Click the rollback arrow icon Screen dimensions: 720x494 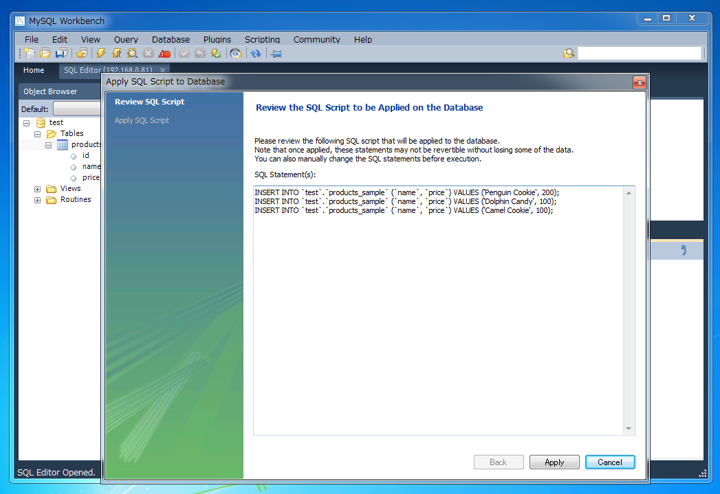pos(200,53)
